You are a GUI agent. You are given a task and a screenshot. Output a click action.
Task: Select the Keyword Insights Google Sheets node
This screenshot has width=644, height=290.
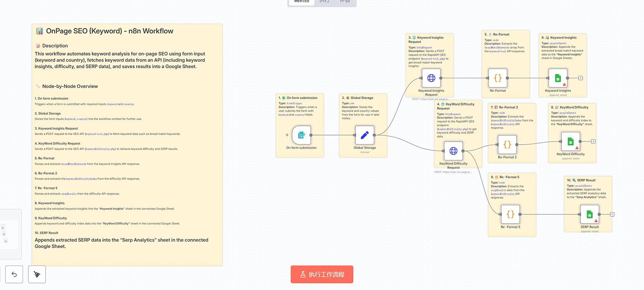tap(558, 78)
